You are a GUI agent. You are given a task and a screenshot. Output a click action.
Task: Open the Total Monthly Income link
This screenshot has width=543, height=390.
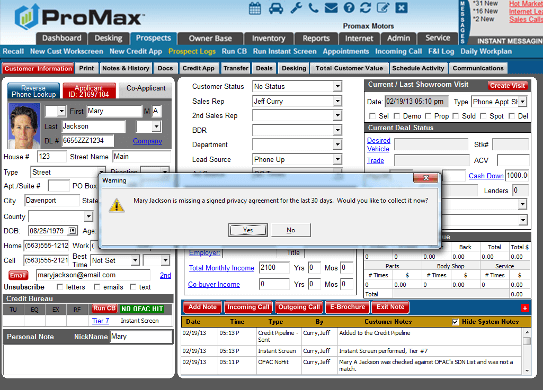click(221, 268)
